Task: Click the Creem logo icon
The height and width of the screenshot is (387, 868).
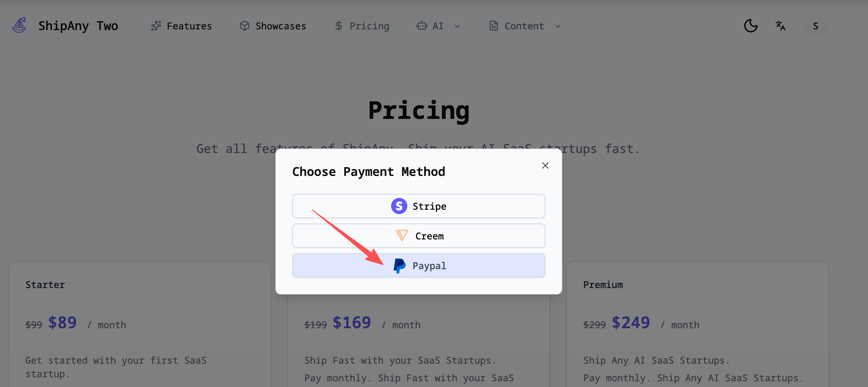Action: (402, 235)
